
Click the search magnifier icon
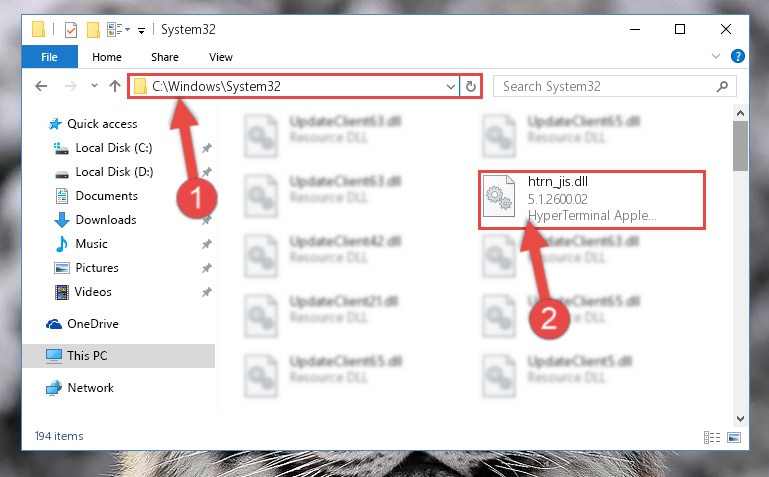coord(722,87)
